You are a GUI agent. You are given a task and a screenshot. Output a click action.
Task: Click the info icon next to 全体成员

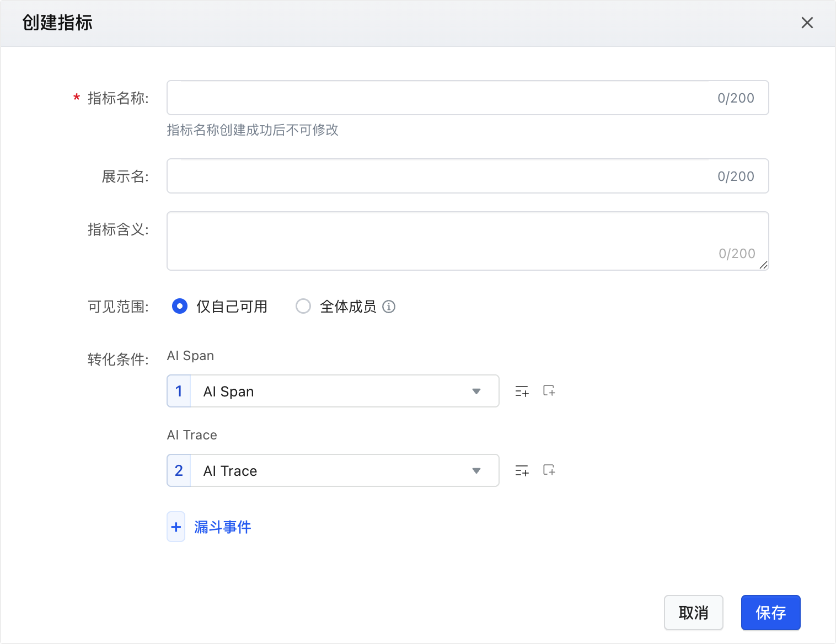click(389, 307)
